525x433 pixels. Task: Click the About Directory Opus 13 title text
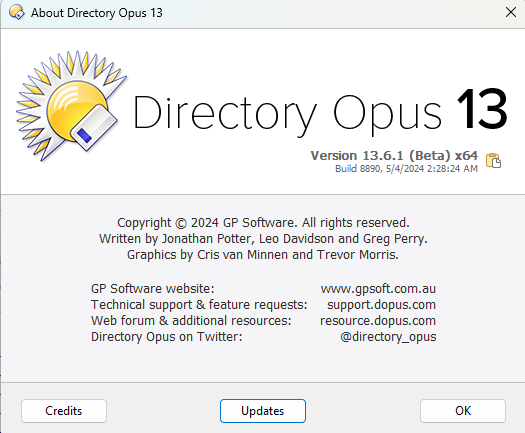[97, 13]
